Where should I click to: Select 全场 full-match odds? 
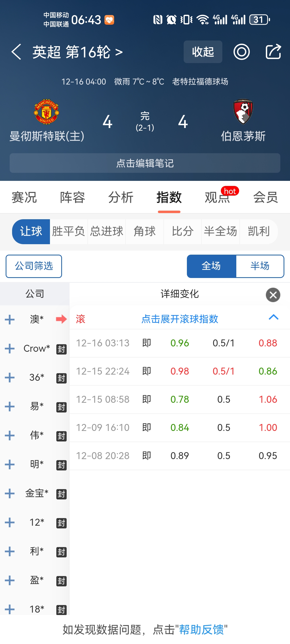[x=211, y=266]
